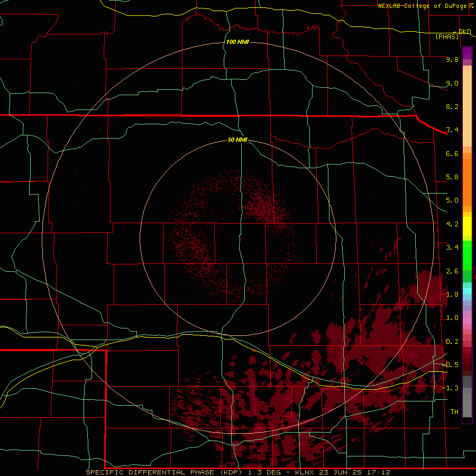The height and width of the screenshot is (476, 476).
Task: Click the 1.8 value on color scale
Action: coord(452,295)
